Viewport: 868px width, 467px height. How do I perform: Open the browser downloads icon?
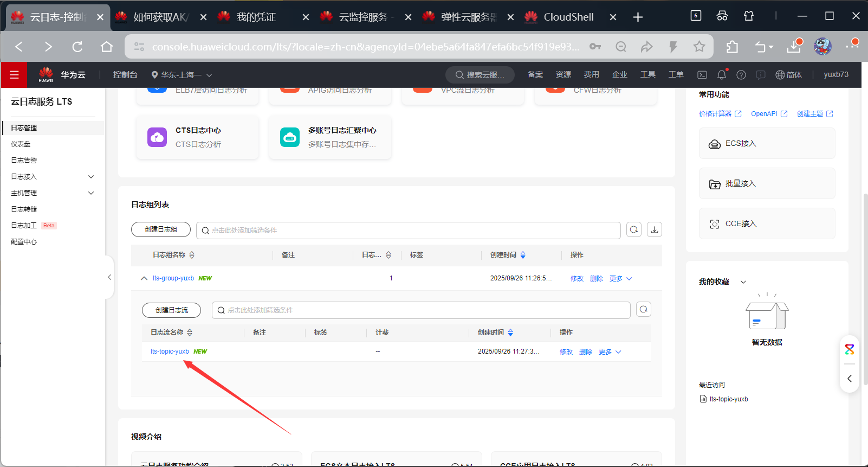(x=794, y=47)
